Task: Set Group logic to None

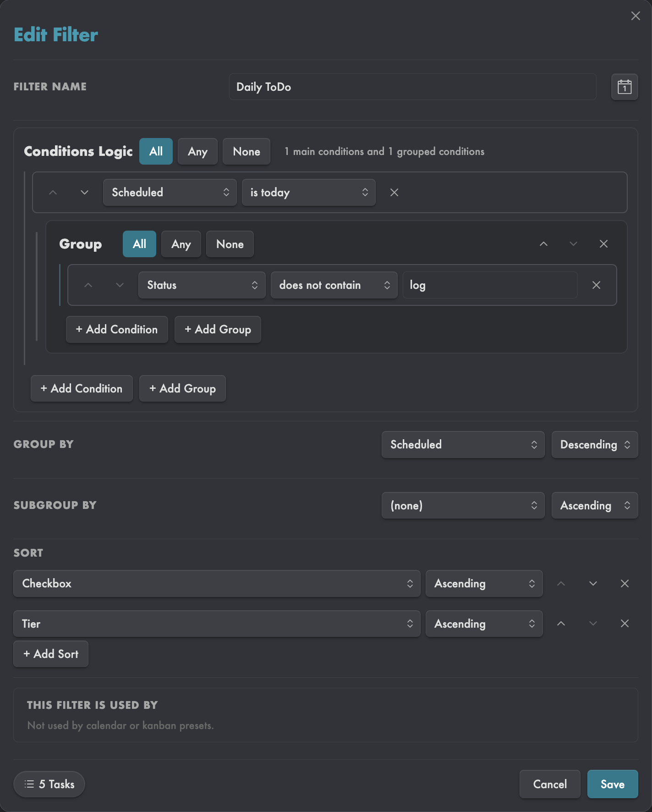Action: click(230, 244)
